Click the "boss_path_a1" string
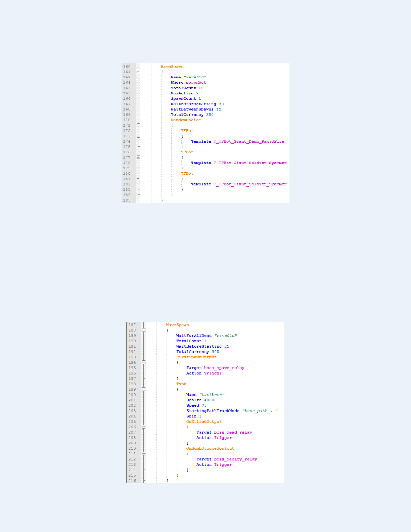411x532 pixels. [x=260, y=411]
